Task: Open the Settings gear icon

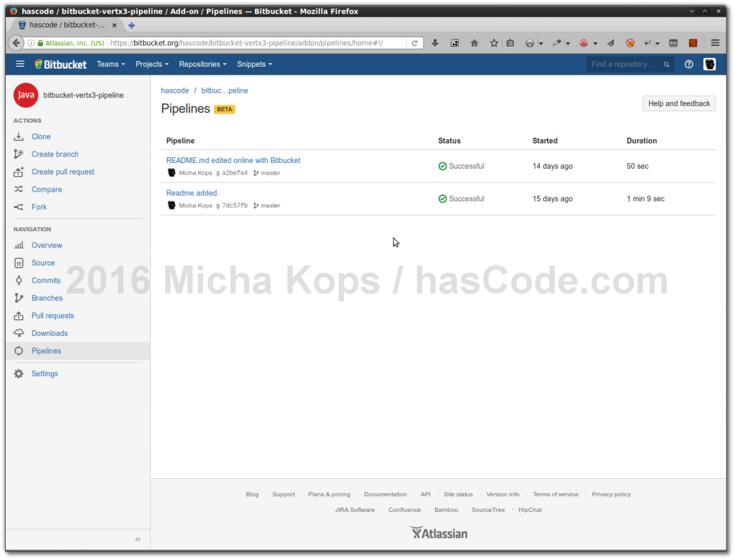Action: click(19, 374)
